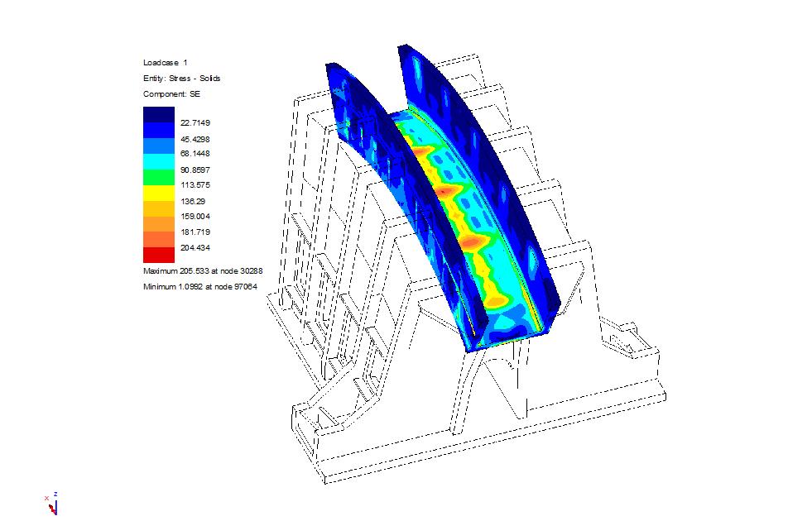
Task: Click the 90.8597 legend value
Action: 195,170
